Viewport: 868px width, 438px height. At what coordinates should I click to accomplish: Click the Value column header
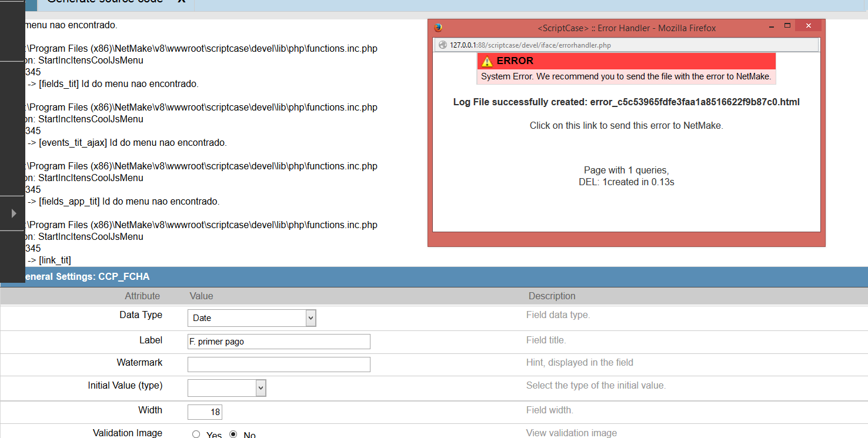201,296
